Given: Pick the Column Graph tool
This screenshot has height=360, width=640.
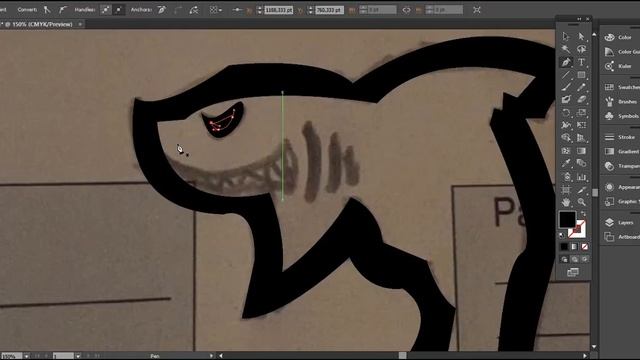Looking at the screenshot, I should point(581,177).
